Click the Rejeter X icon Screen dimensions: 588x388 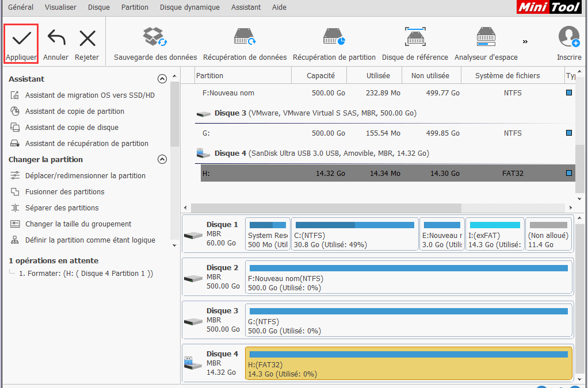pos(87,38)
